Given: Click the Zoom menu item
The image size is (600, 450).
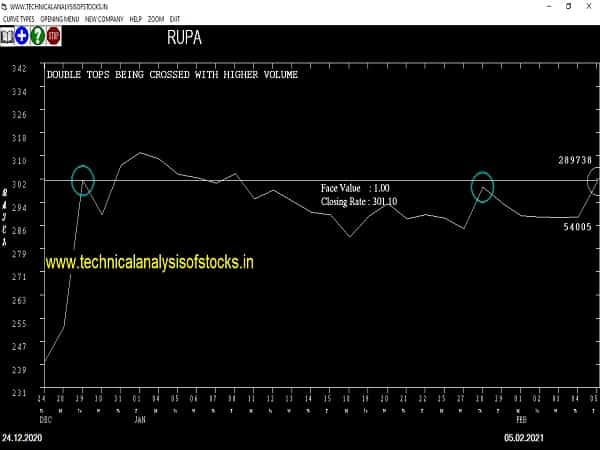Looking at the screenshot, I should [156, 19].
